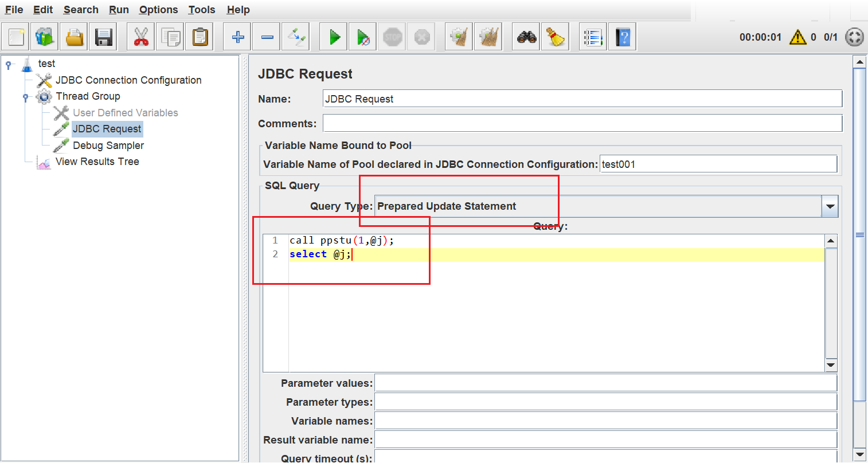Select JDBC Request tree node
868x463 pixels.
tap(107, 129)
